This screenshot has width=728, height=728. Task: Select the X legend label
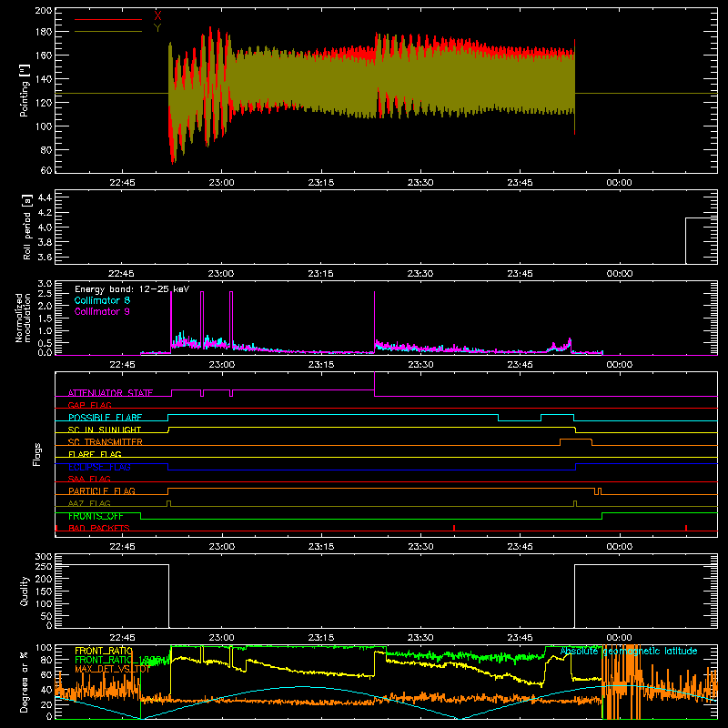pyautogui.click(x=157, y=16)
